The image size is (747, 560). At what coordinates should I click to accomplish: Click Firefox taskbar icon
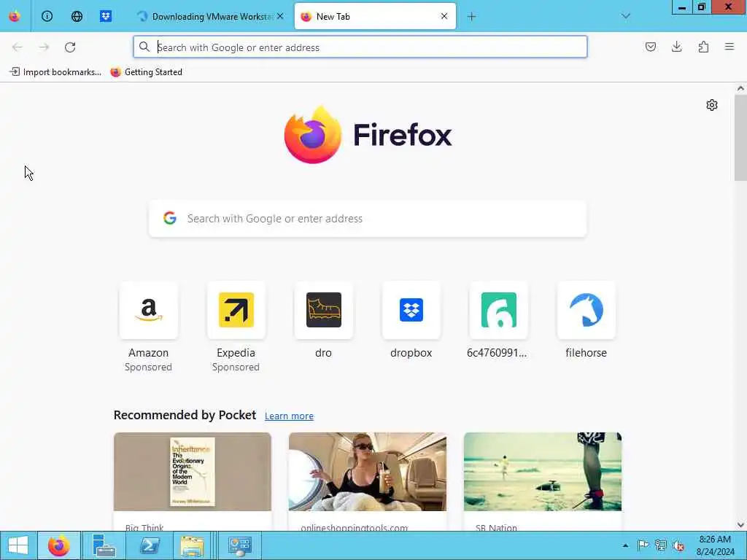(x=58, y=545)
